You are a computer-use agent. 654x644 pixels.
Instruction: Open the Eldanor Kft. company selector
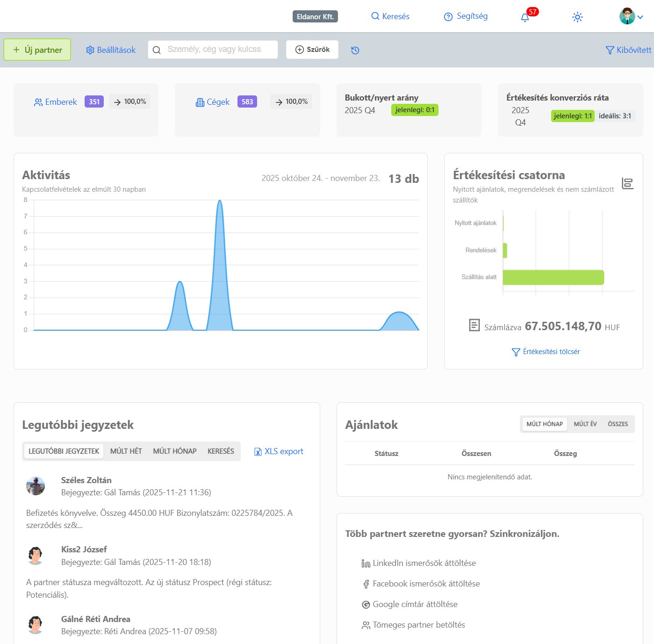click(315, 17)
